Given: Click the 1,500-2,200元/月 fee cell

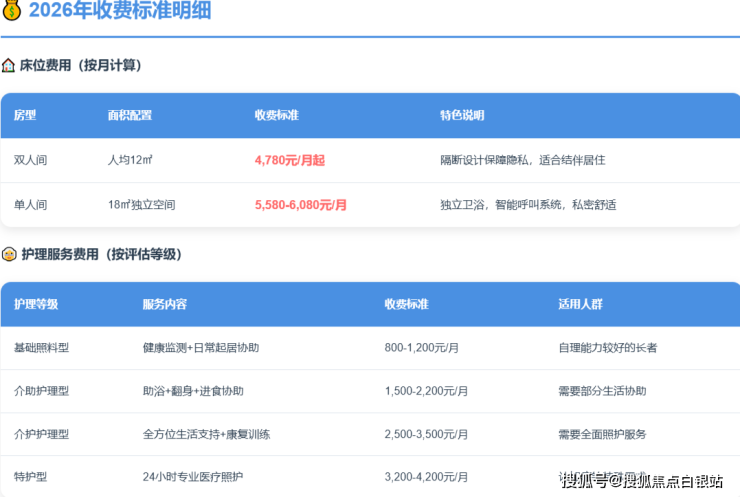Looking at the screenshot, I should coord(421,391).
